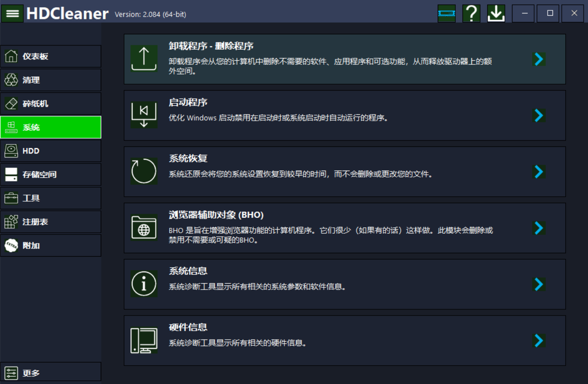
Task: Click the computer icon for 硬件信息
Action: 144,340
